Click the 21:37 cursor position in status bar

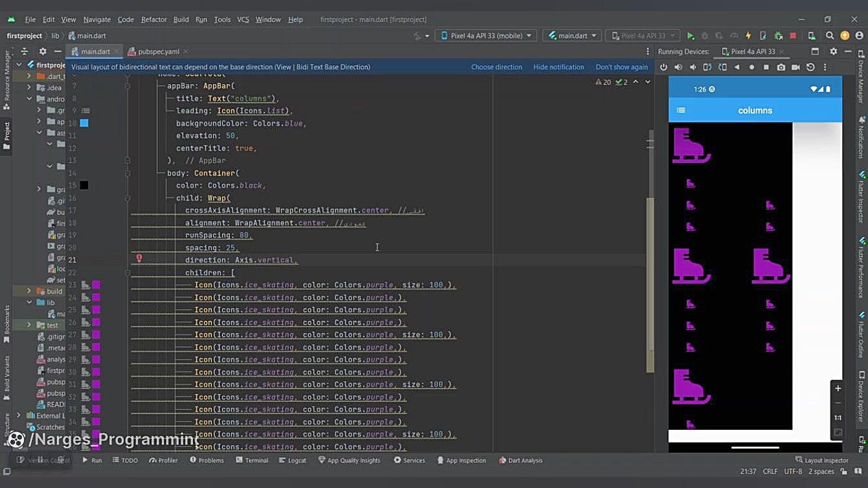click(x=748, y=472)
